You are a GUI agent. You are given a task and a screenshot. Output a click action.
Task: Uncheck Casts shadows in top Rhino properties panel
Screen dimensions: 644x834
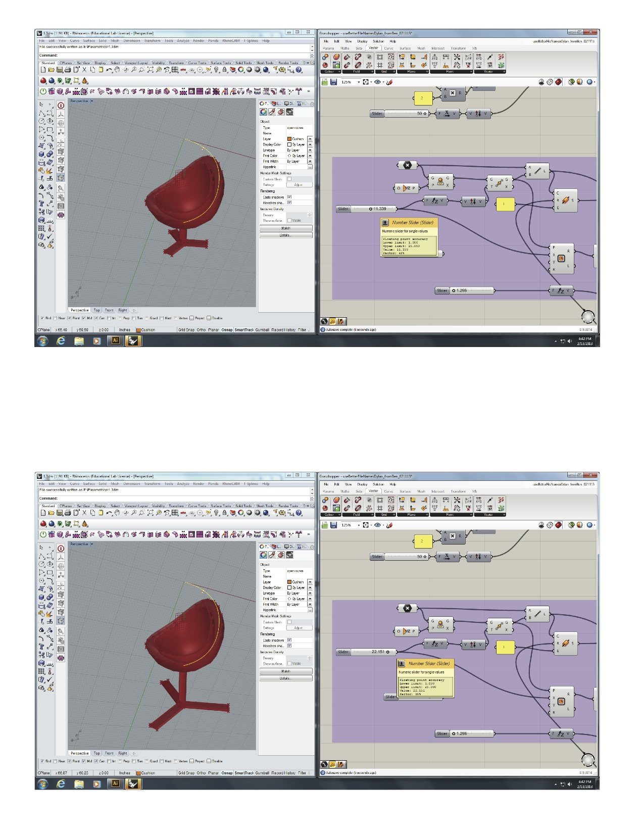pos(289,197)
